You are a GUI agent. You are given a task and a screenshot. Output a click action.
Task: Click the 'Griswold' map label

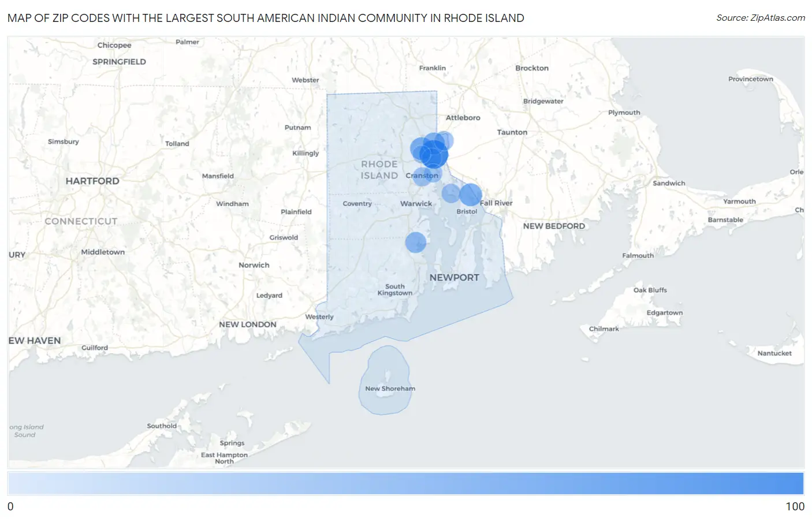[284, 238]
